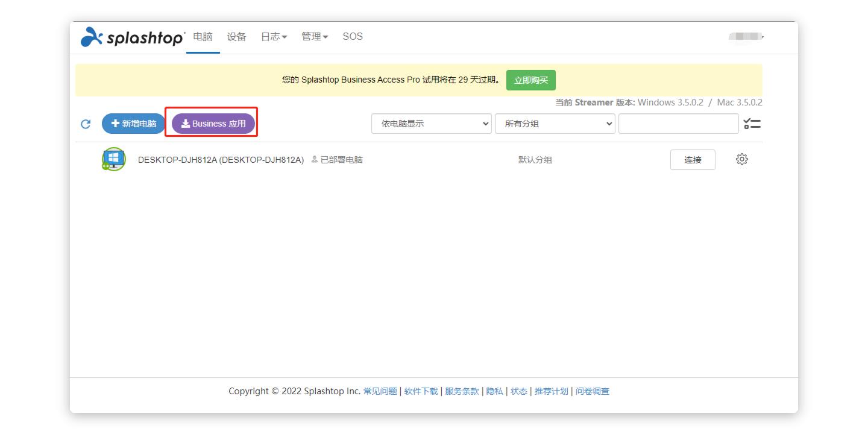Open the 软件下载 footer link
Viewport: 868px width, 434px height.
point(421,391)
